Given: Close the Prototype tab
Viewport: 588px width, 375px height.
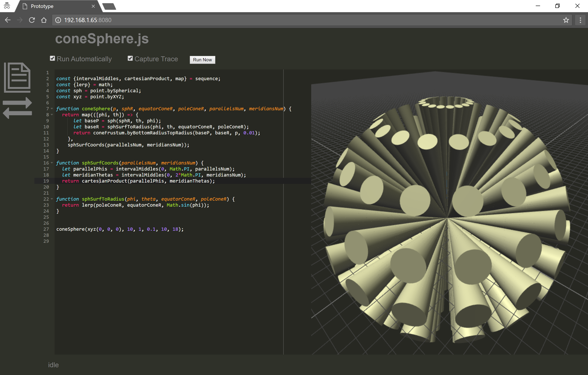Looking at the screenshot, I should (93, 6).
